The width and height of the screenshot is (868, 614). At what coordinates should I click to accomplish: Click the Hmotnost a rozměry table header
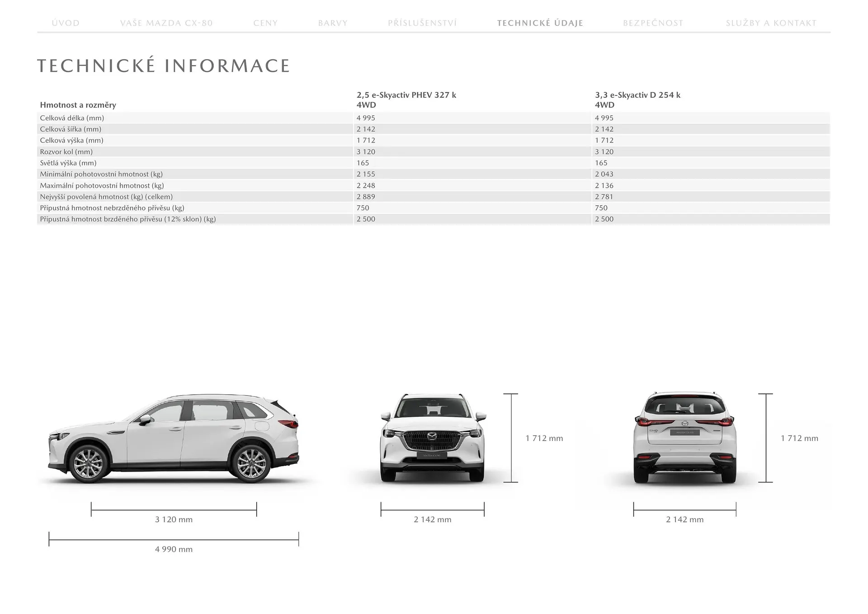(78, 105)
